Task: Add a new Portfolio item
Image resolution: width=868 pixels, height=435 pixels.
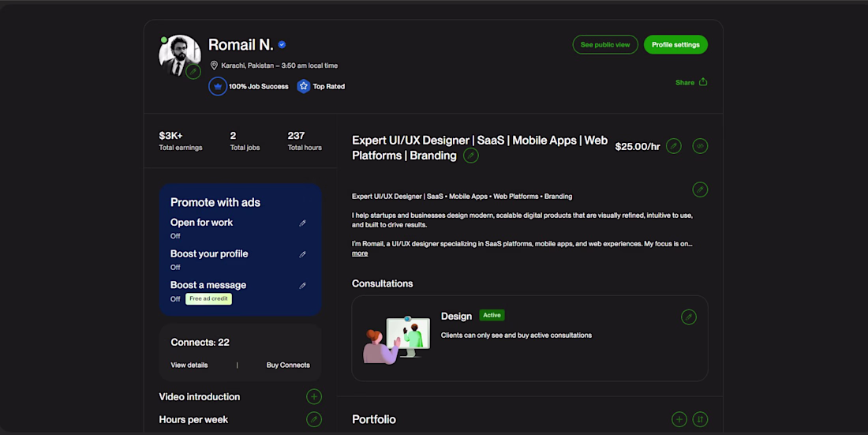Action: [x=679, y=419]
